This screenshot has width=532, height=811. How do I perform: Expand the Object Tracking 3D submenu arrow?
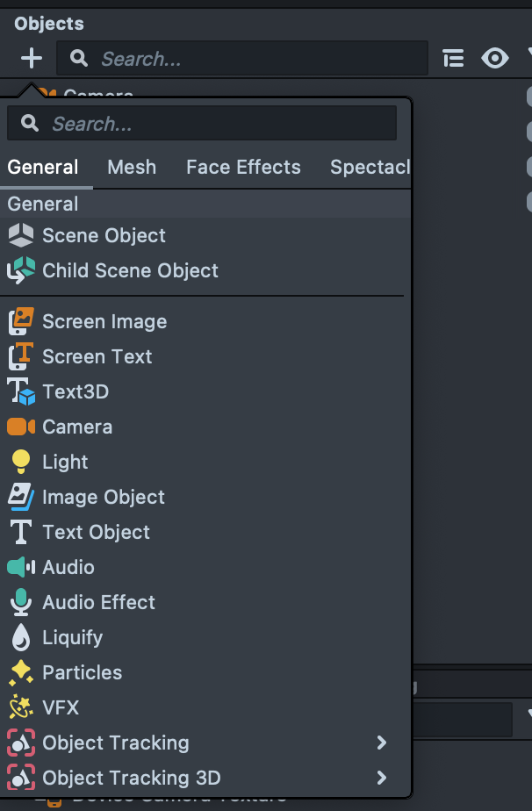[382, 778]
